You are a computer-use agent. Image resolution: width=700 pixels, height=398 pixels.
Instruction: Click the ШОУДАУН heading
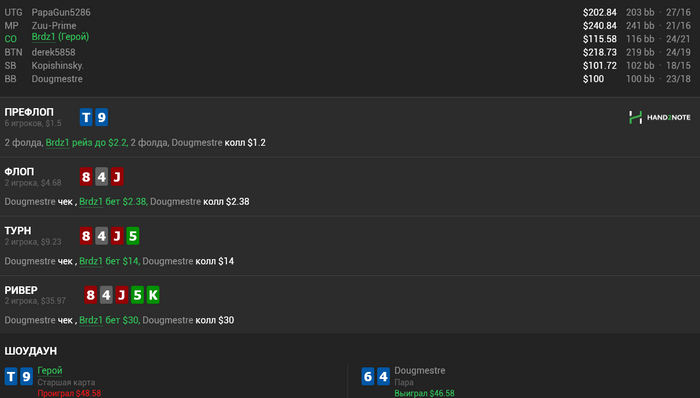click(31, 351)
